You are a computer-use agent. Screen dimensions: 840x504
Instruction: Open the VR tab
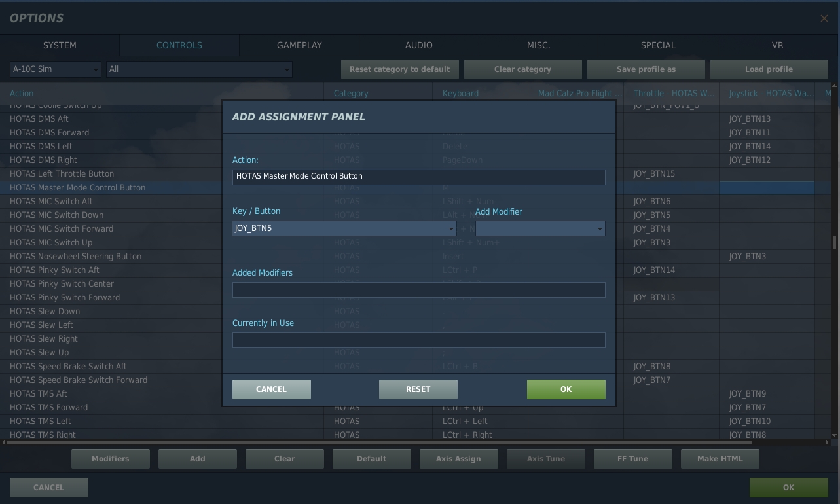(778, 45)
